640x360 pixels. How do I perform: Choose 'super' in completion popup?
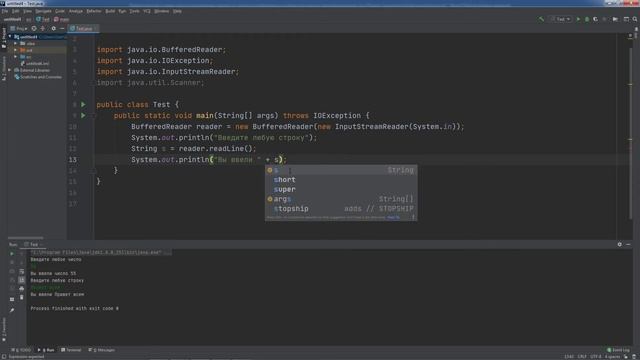(x=341, y=189)
